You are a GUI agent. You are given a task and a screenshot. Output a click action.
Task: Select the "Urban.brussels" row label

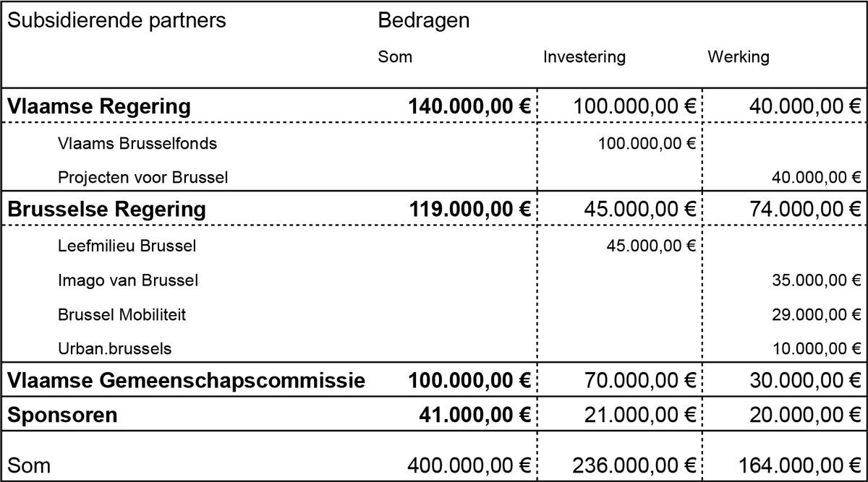[x=114, y=348]
